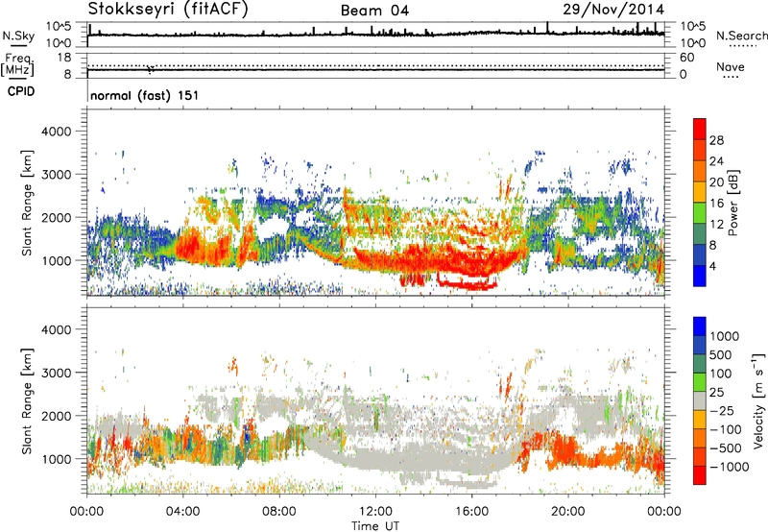Select the 'N.Sky' legend label

18,36
